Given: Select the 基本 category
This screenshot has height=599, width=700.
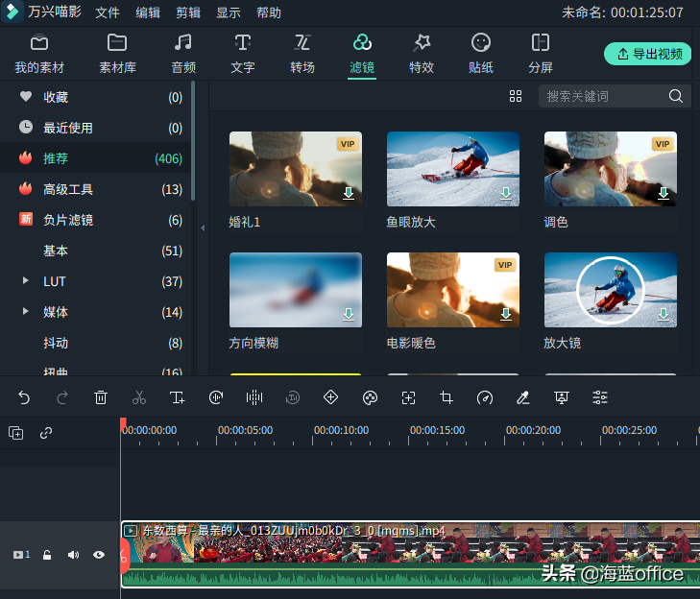Looking at the screenshot, I should click(x=95, y=251).
